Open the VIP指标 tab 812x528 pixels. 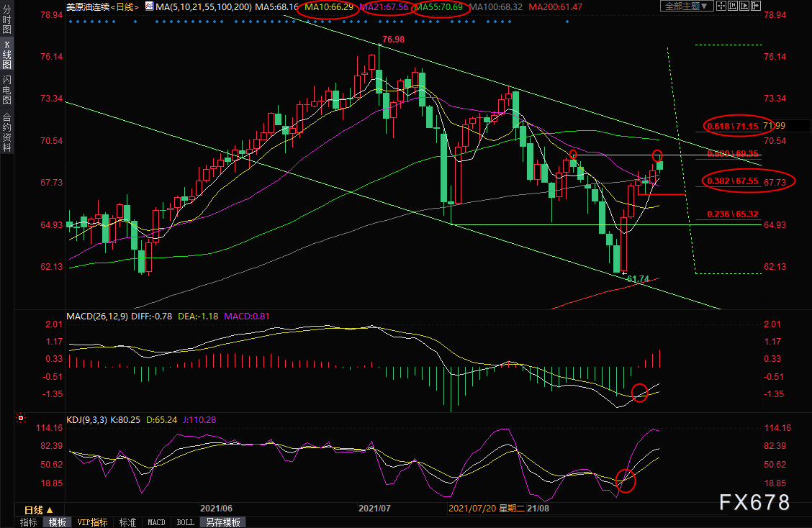pyautogui.click(x=93, y=522)
